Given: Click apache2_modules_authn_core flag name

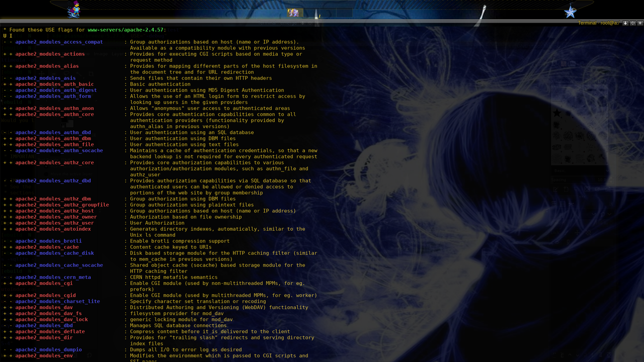Looking at the screenshot, I should click(54, 115).
